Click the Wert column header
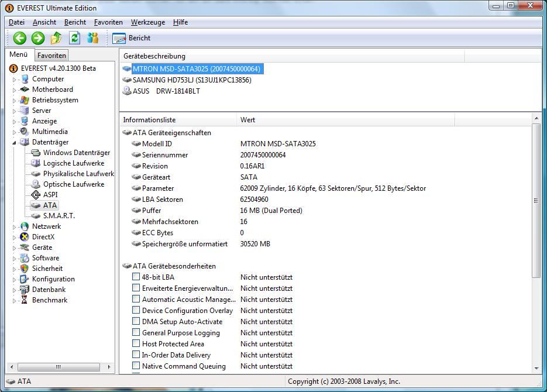Viewport: 547px width, 392px height. pos(346,120)
